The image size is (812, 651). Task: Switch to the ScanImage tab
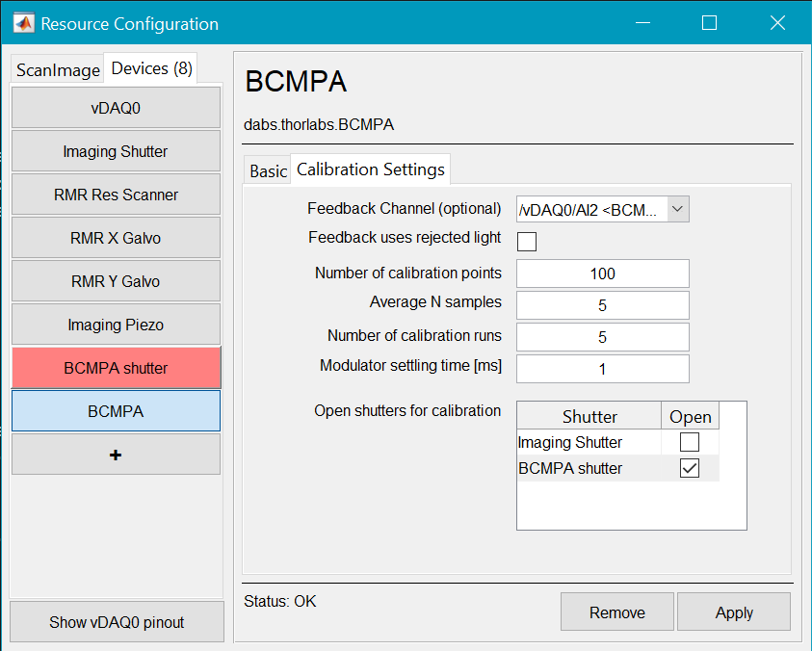click(58, 70)
